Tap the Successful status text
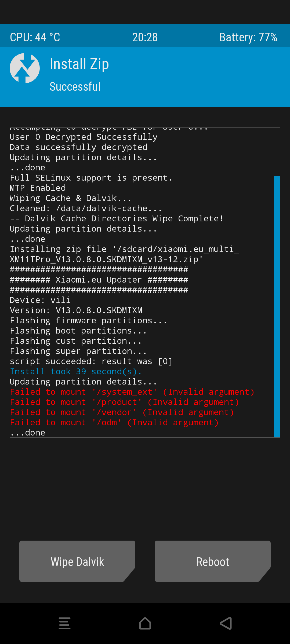290x644 pixels. (75, 87)
